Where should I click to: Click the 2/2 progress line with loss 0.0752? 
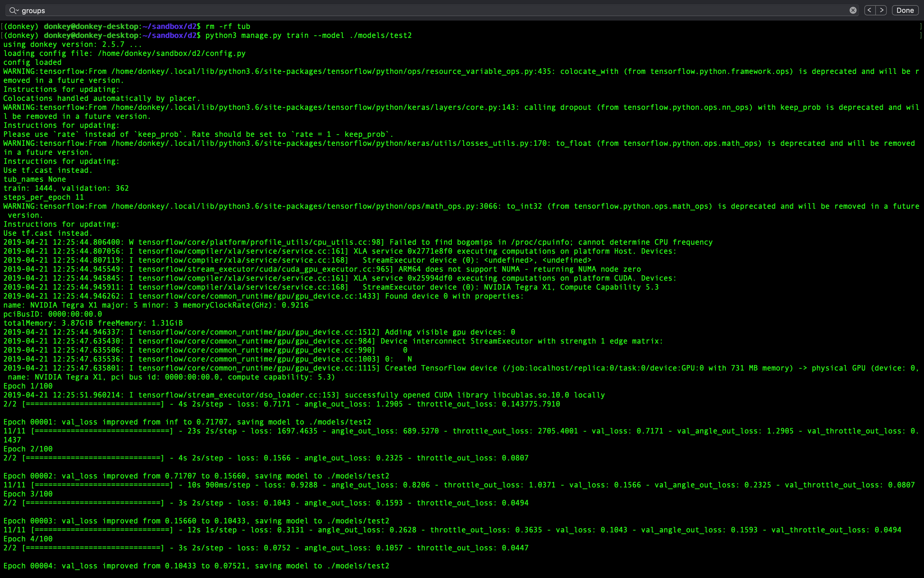266,548
